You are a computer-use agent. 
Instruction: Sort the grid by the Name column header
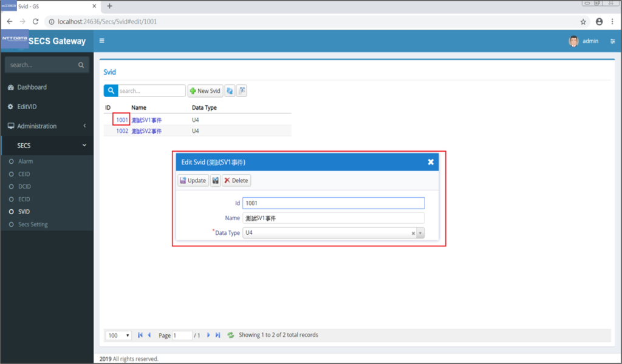139,107
